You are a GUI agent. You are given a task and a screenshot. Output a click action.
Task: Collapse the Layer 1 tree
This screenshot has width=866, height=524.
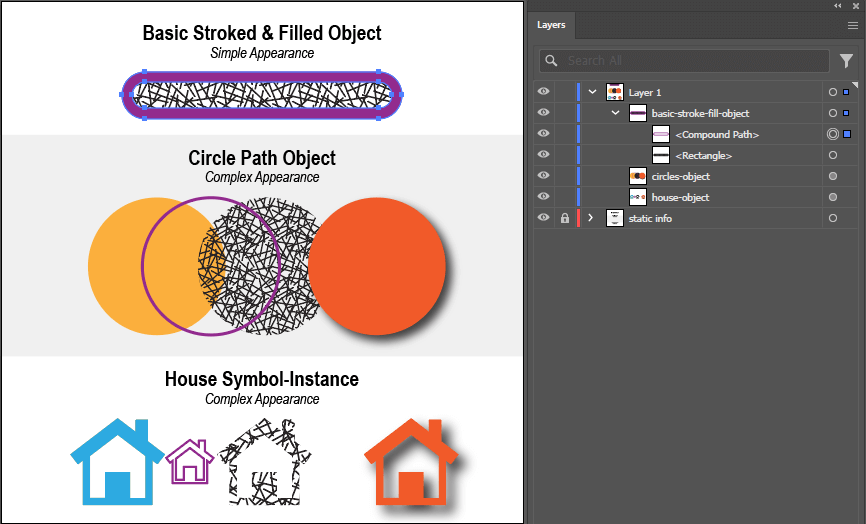593,92
